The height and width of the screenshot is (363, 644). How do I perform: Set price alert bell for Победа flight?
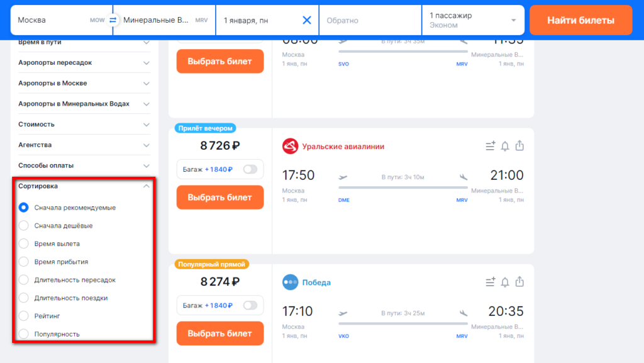505,282
